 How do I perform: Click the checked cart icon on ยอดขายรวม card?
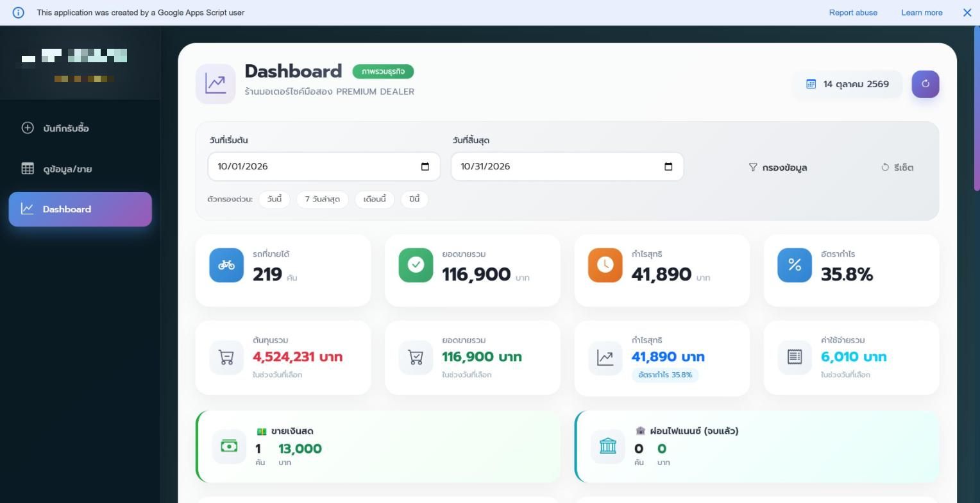416,357
